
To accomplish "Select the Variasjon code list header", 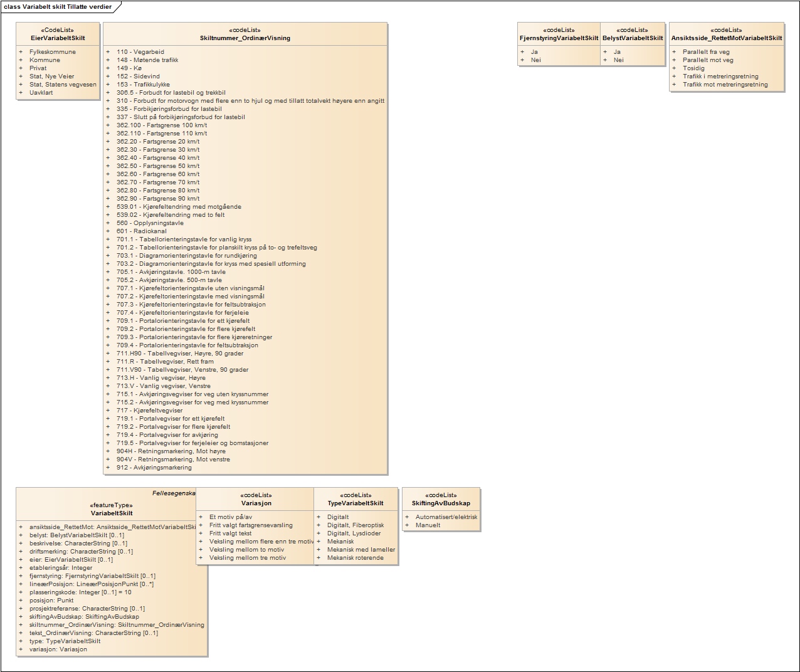I will pyautogui.click(x=256, y=503).
